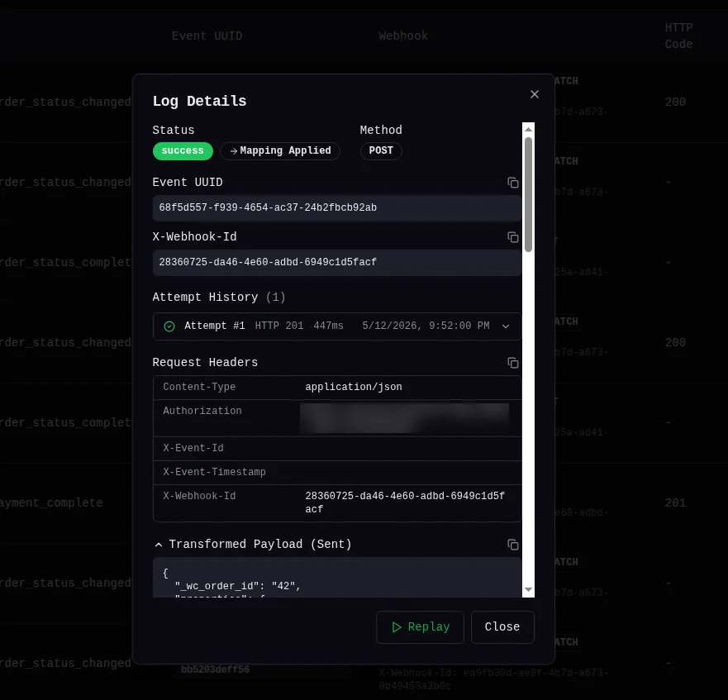The width and height of the screenshot is (728, 700).
Task: Collapse the Transformed Payload (Sent) section
Action: 159,545
